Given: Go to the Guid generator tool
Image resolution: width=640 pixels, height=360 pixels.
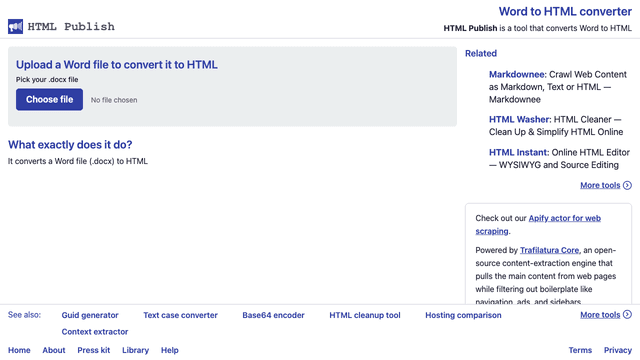Looking at the screenshot, I should point(90,315).
